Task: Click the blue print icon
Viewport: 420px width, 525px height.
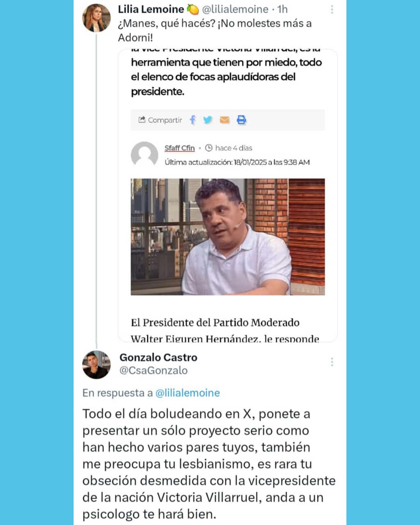Action: (242, 120)
